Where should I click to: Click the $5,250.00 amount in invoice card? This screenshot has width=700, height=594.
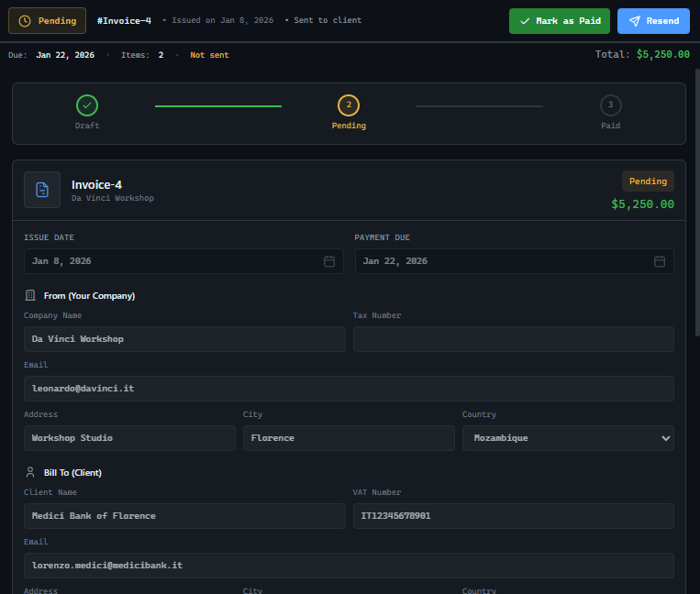click(642, 204)
